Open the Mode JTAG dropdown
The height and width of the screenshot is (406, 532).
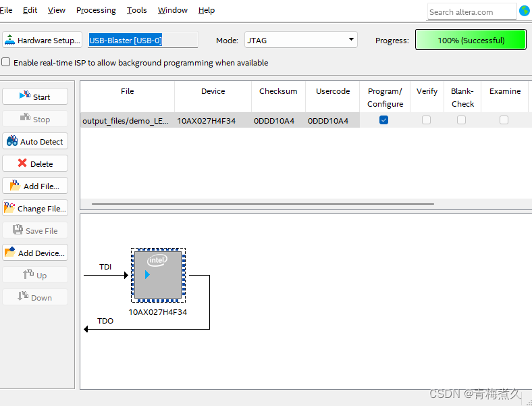tap(301, 40)
